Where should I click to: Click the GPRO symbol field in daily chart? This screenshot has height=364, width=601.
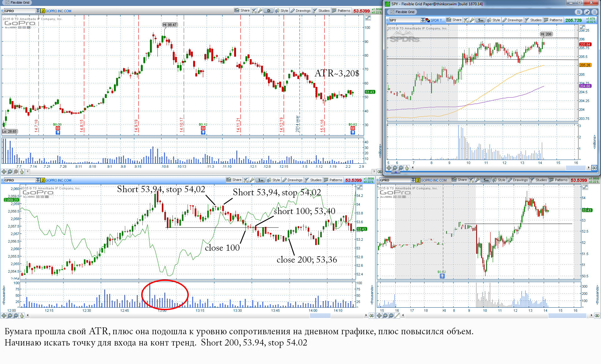click(19, 11)
